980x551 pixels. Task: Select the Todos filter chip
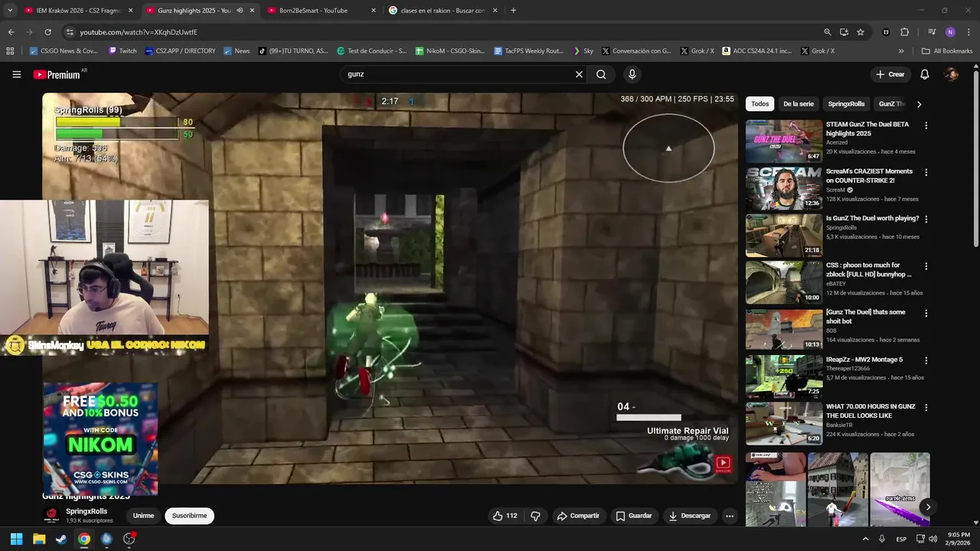point(759,104)
